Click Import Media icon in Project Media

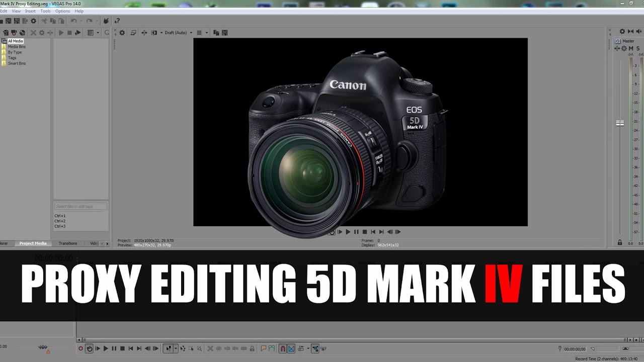[x=6, y=33]
